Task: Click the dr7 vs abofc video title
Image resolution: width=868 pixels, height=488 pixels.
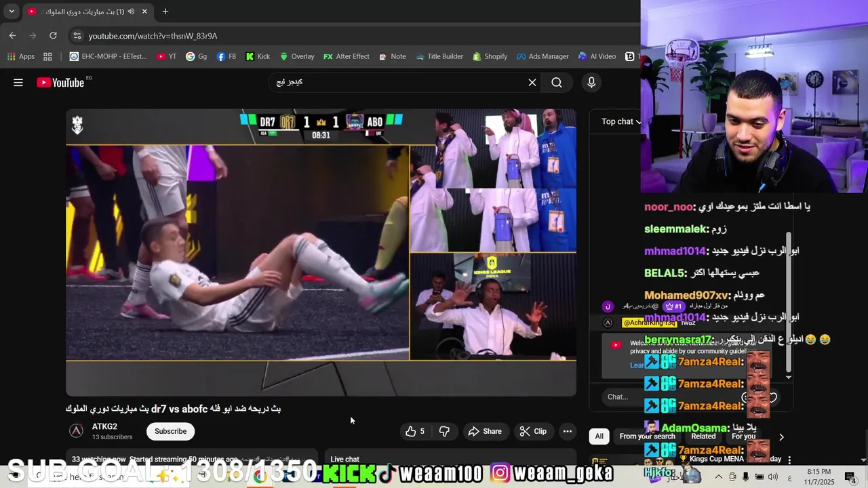Action: point(173,409)
